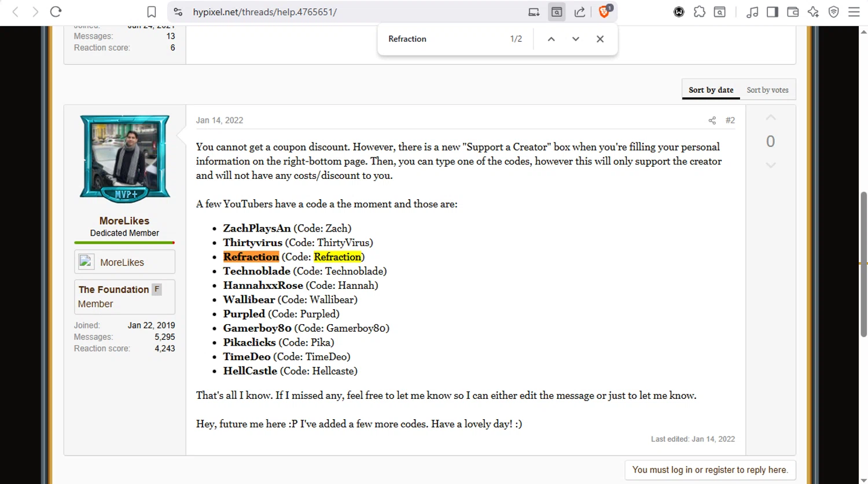Click the Dedicated Member title
The width and height of the screenshot is (868, 484).
click(124, 233)
